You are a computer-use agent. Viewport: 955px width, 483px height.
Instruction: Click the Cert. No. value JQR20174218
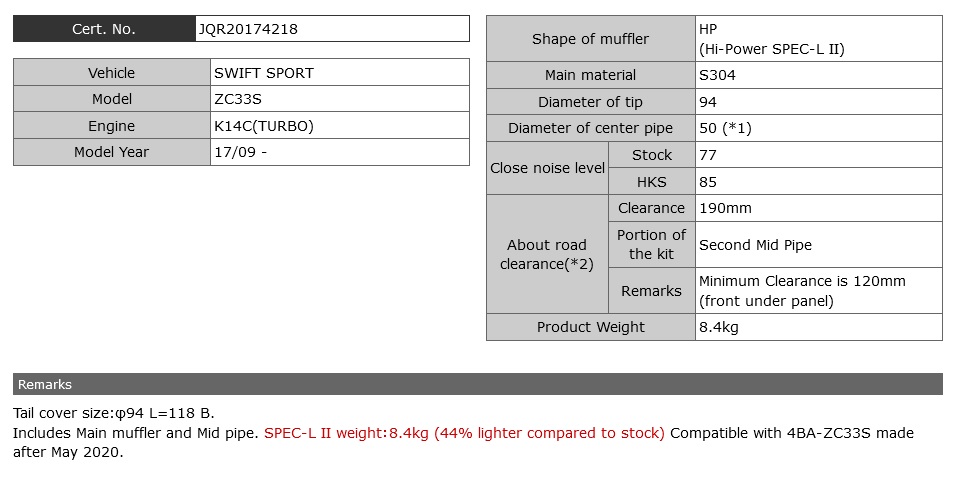pyautogui.click(x=333, y=29)
